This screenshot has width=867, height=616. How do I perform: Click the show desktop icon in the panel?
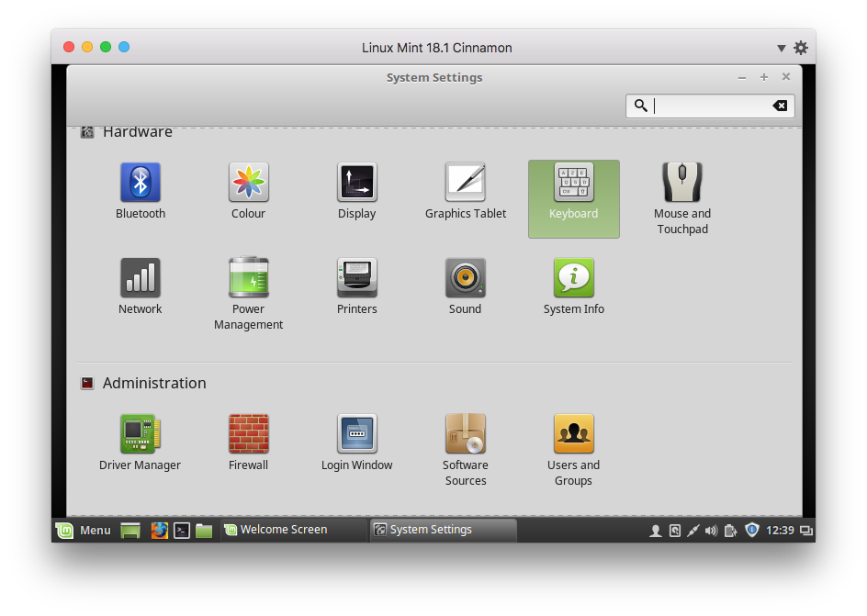tap(130, 531)
